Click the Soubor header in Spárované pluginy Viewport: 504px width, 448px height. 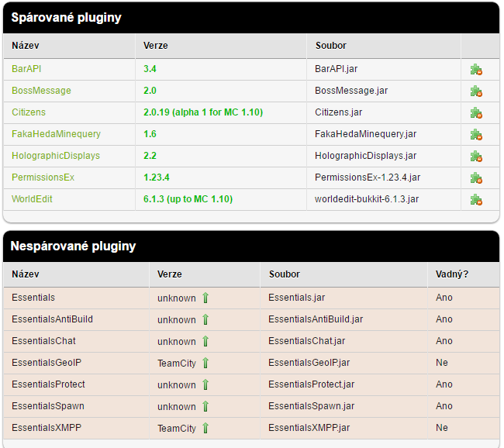click(331, 46)
